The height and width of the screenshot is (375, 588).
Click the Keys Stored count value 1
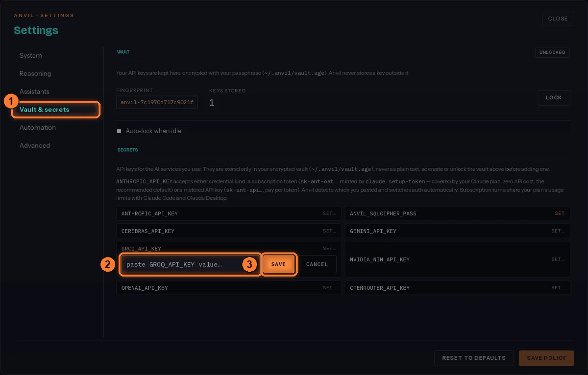coord(212,102)
